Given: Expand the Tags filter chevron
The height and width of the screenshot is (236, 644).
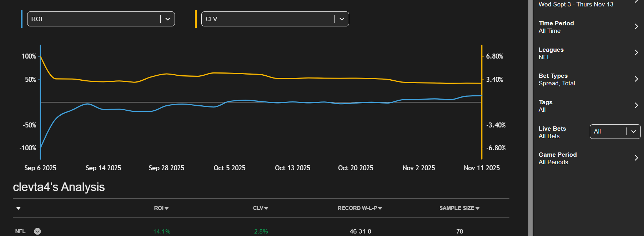Looking at the screenshot, I should tap(636, 105).
